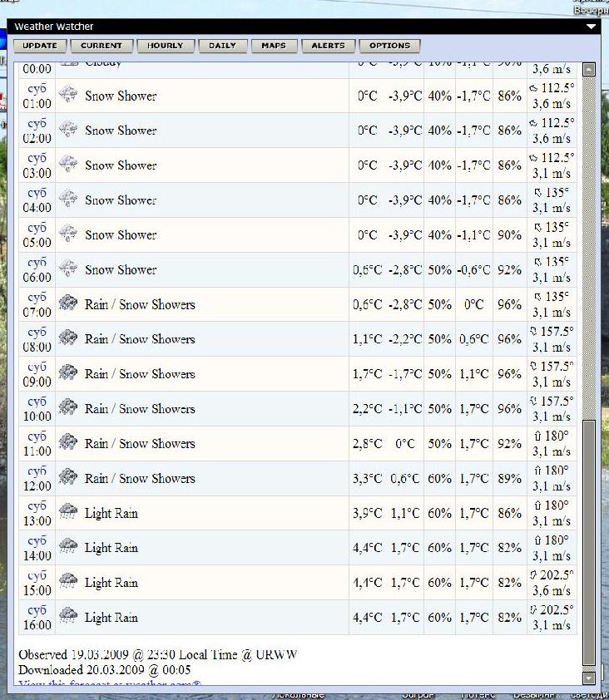Click the 4,4°C temperature at 14:00
The image size is (609, 700).
click(x=367, y=548)
